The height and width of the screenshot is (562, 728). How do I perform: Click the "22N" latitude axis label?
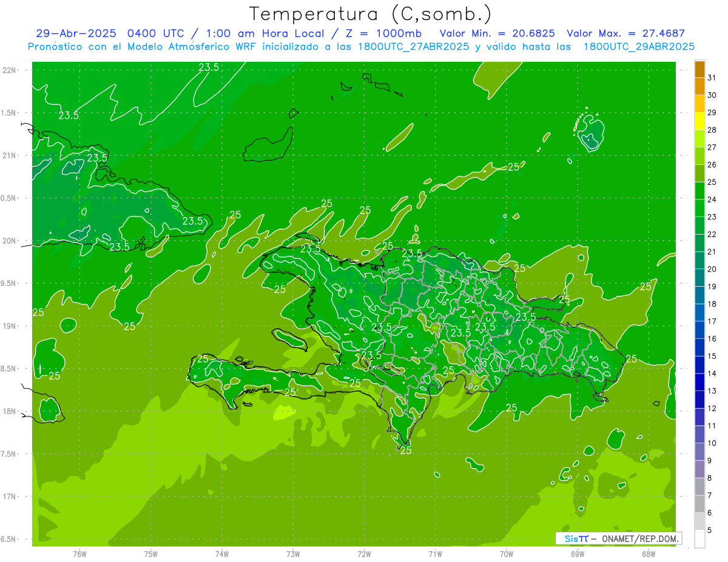[10, 70]
